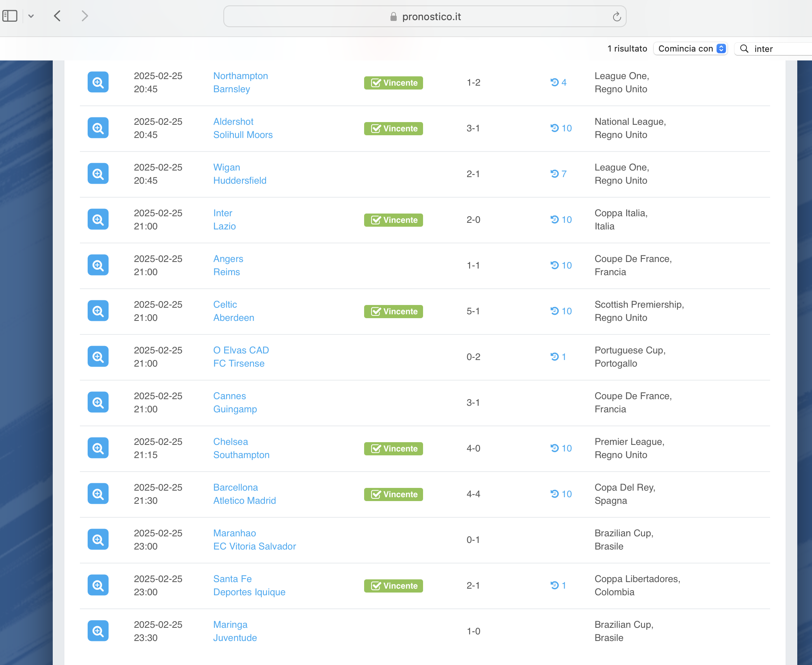
Task: Open details magnifier for Aldershot Solihull Moors
Action: (98, 128)
